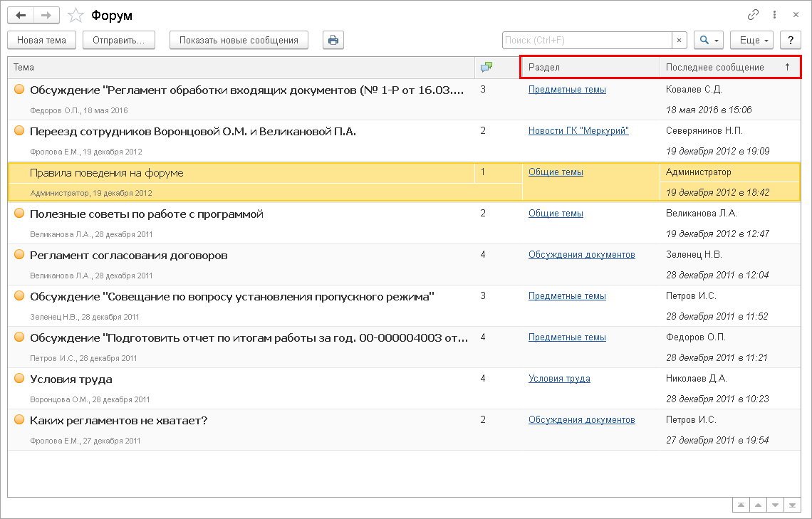The height and width of the screenshot is (519, 812).
Task: Click last message author Великанова Л.А.
Action: 701,213
